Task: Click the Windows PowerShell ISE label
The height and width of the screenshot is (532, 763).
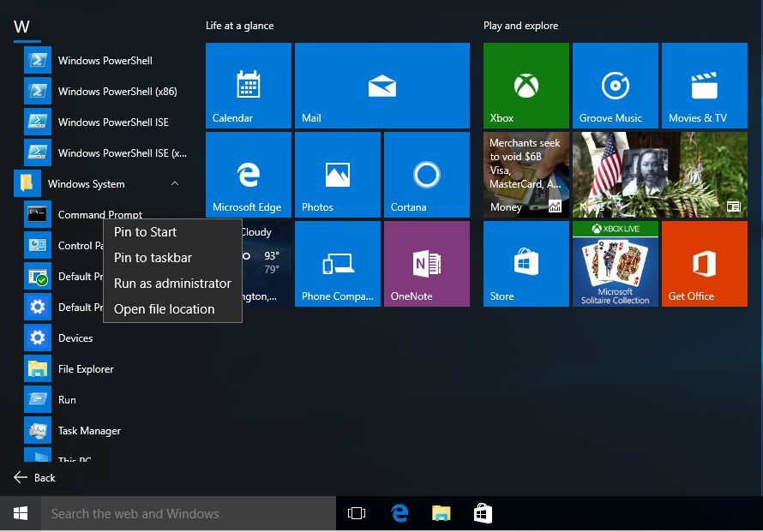Action: [113, 122]
